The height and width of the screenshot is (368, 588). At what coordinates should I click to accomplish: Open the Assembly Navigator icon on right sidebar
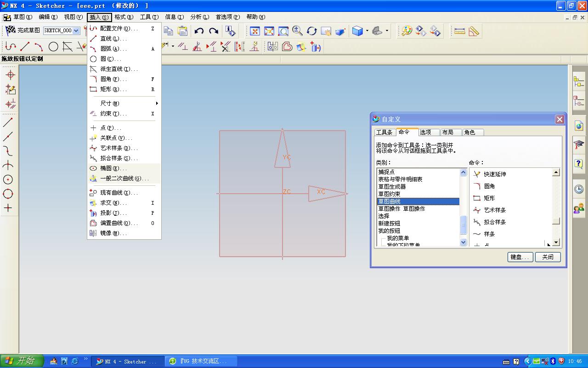(x=579, y=81)
